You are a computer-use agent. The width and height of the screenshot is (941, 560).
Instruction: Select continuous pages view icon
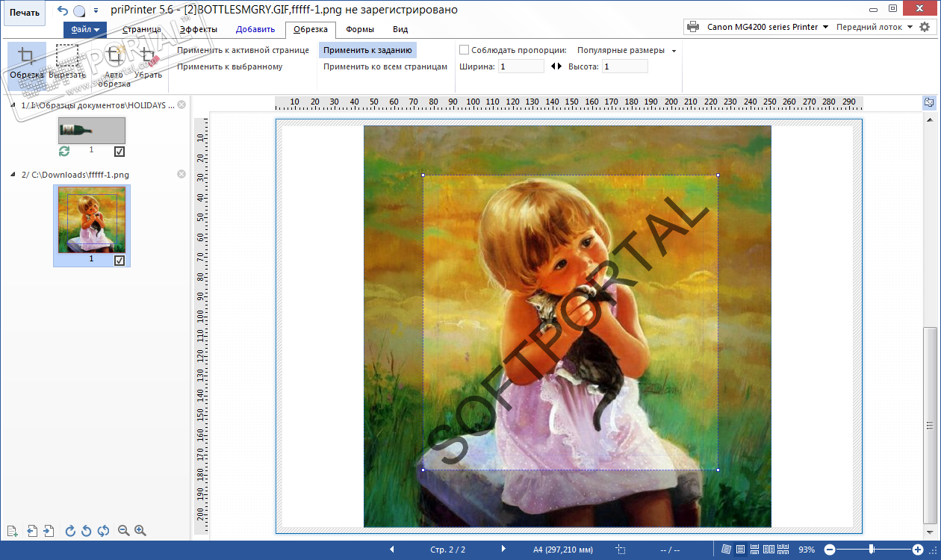[754, 550]
